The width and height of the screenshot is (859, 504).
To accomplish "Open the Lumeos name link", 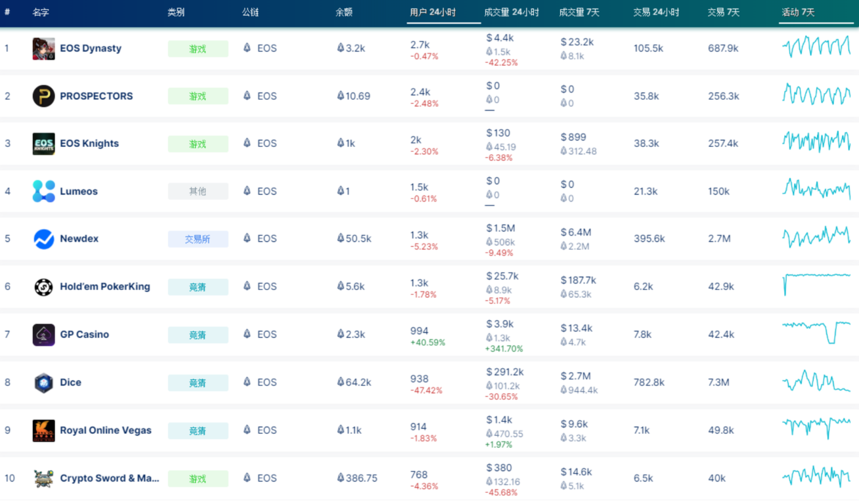I will [79, 192].
